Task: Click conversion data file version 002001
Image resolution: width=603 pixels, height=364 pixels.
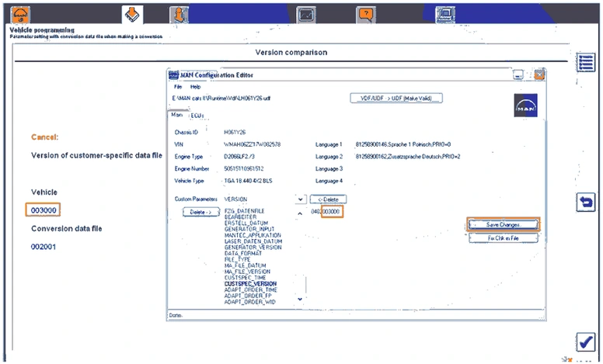Action: (44, 247)
